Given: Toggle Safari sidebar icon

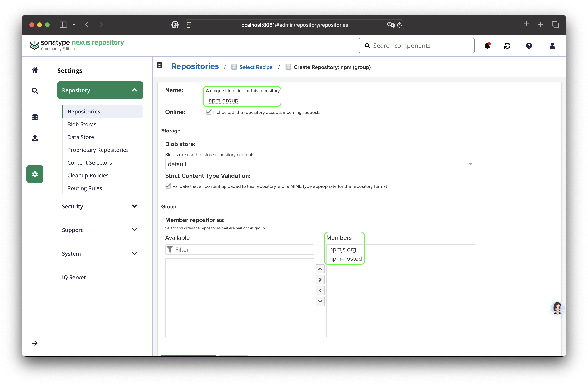Looking at the screenshot, I should pyautogui.click(x=63, y=25).
